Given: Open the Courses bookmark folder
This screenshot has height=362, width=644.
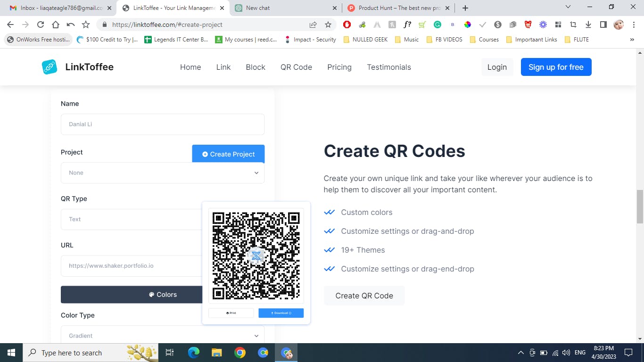Looking at the screenshot, I should (484, 40).
